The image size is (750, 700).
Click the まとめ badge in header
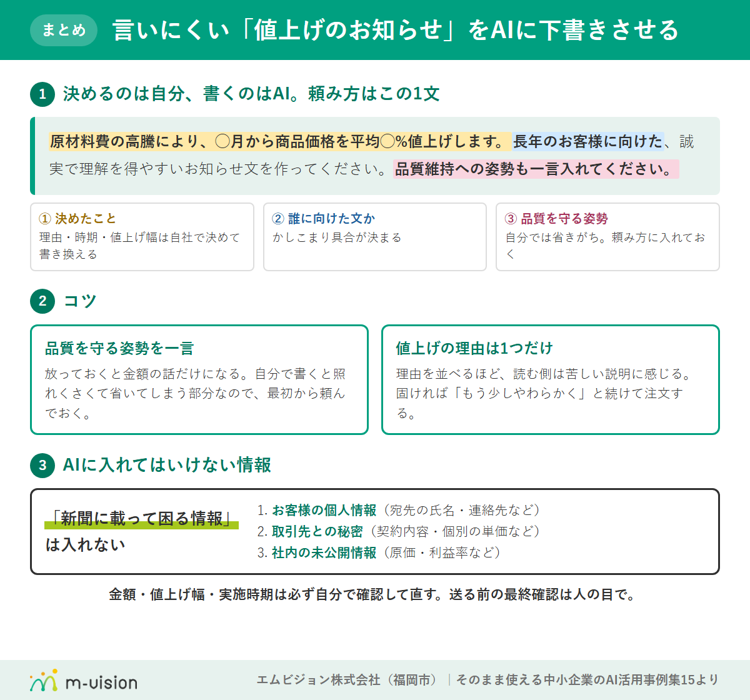point(64,30)
